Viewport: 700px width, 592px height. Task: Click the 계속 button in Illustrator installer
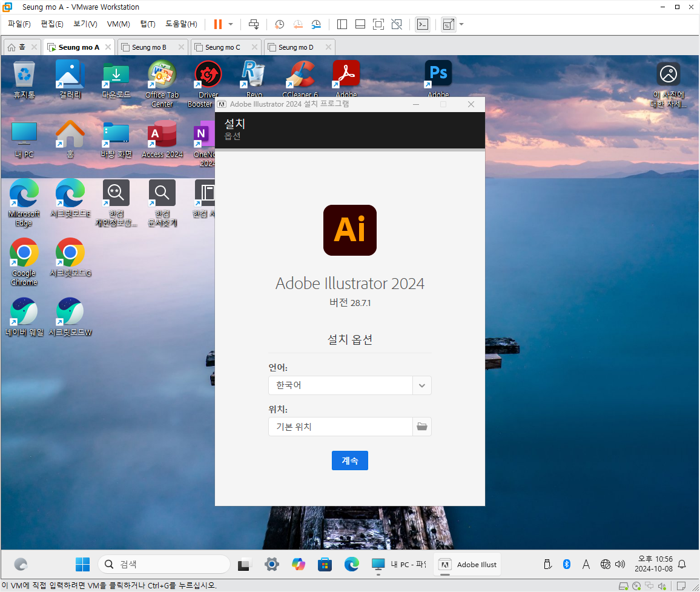click(349, 460)
